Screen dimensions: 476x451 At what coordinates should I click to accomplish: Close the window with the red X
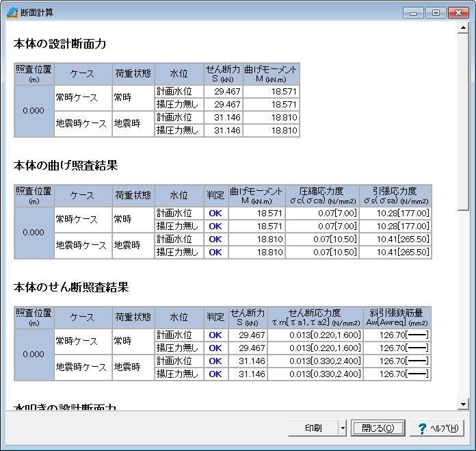pyautogui.click(x=458, y=13)
